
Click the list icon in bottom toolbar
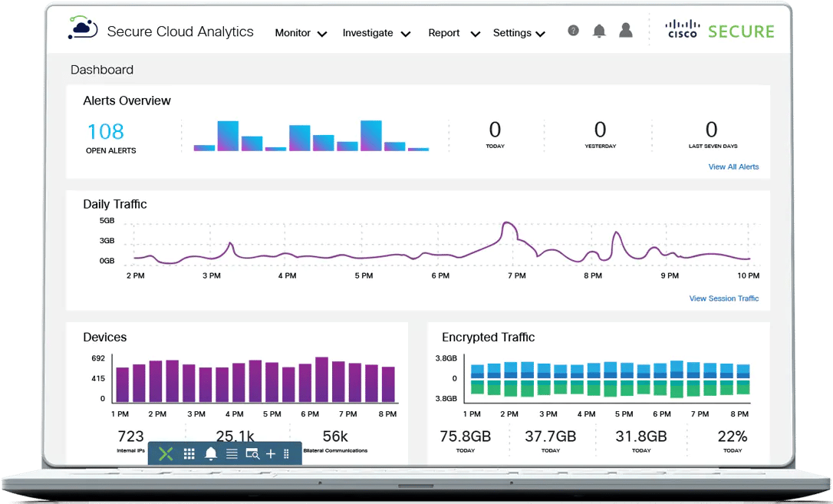coord(230,453)
